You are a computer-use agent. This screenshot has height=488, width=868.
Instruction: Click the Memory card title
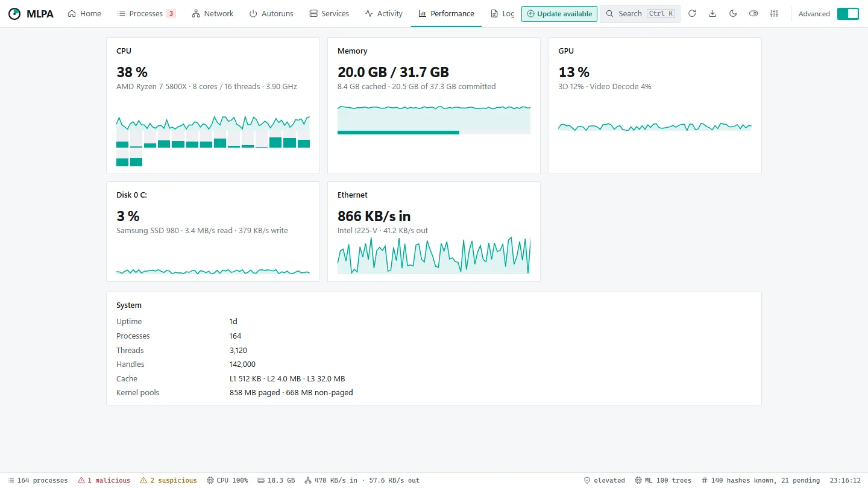pyautogui.click(x=352, y=51)
